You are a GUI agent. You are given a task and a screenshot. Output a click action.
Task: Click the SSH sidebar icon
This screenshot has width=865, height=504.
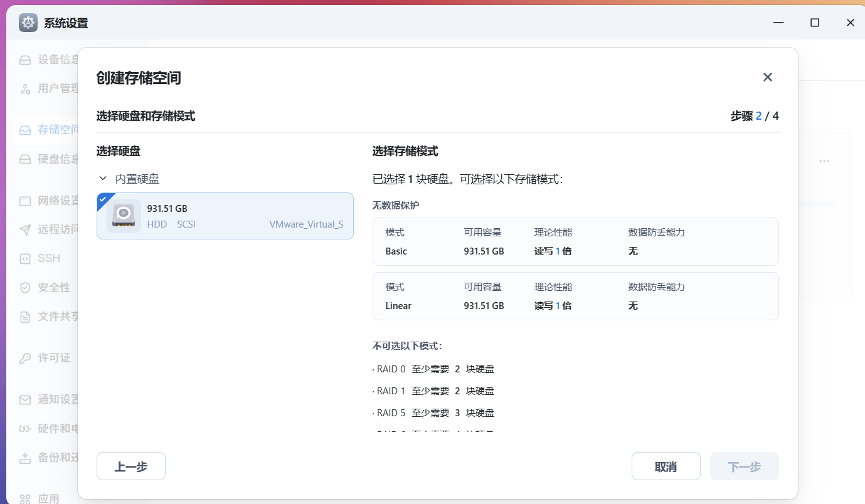(x=25, y=258)
